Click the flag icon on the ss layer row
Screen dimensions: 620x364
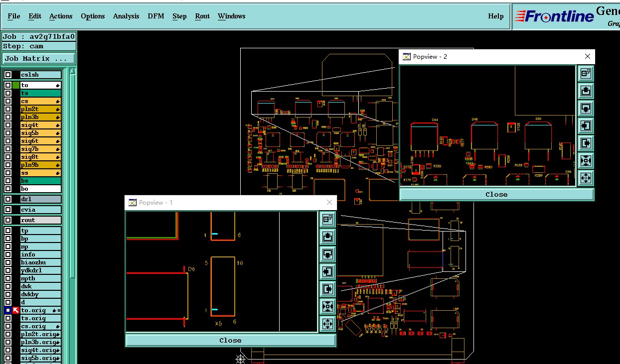click(x=58, y=173)
